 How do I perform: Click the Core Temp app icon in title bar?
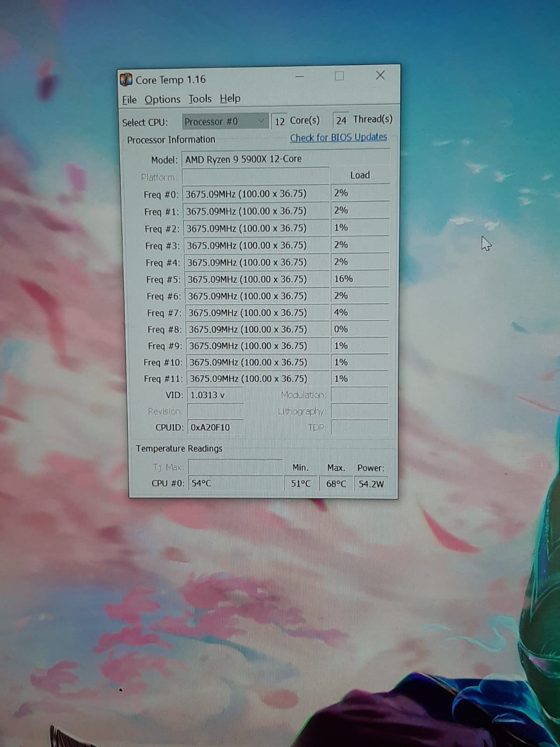click(x=126, y=79)
